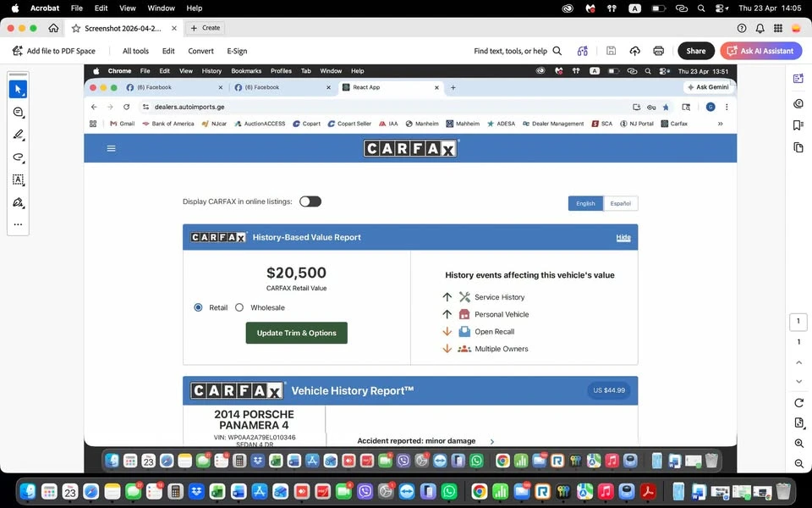Rotate the page view clockwise
This screenshot has width=812, height=508.
tap(798, 403)
